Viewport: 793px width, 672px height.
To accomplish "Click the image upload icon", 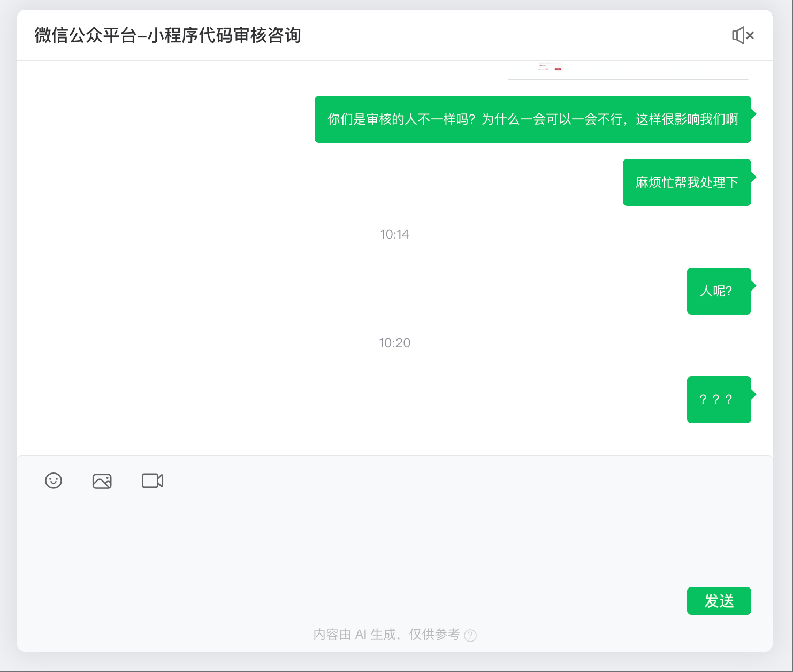I will (102, 481).
